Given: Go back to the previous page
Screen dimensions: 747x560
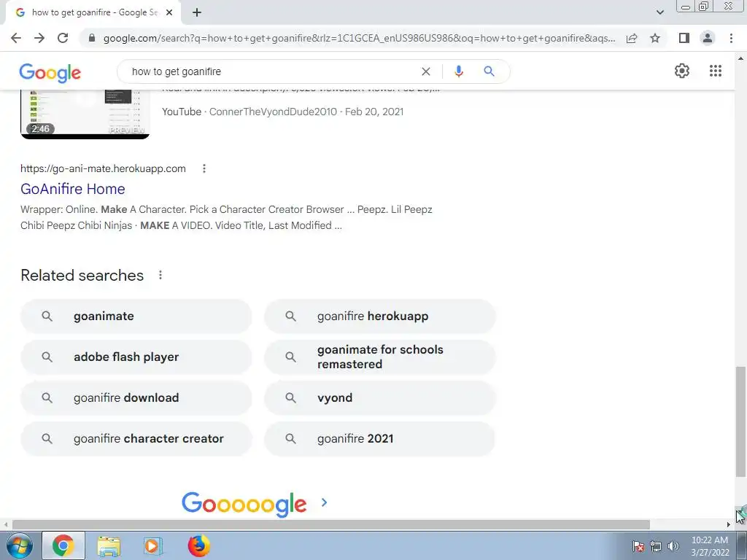Looking at the screenshot, I should 16,38.
